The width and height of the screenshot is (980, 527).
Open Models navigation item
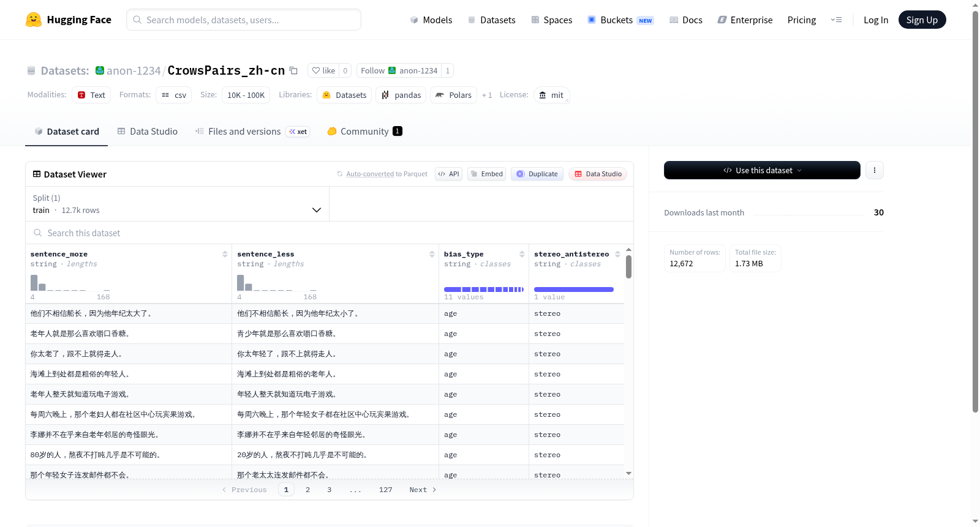point(431,20)
